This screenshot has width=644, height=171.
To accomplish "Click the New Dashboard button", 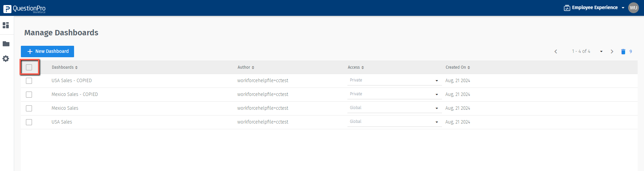I will coord(47,52).
